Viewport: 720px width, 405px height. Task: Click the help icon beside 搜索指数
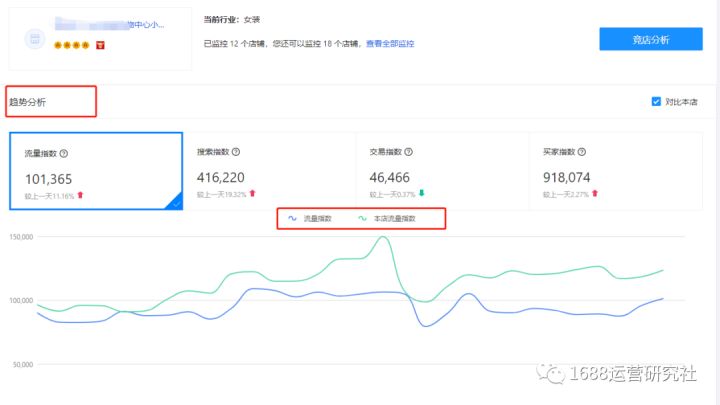[x=236, y=152]
